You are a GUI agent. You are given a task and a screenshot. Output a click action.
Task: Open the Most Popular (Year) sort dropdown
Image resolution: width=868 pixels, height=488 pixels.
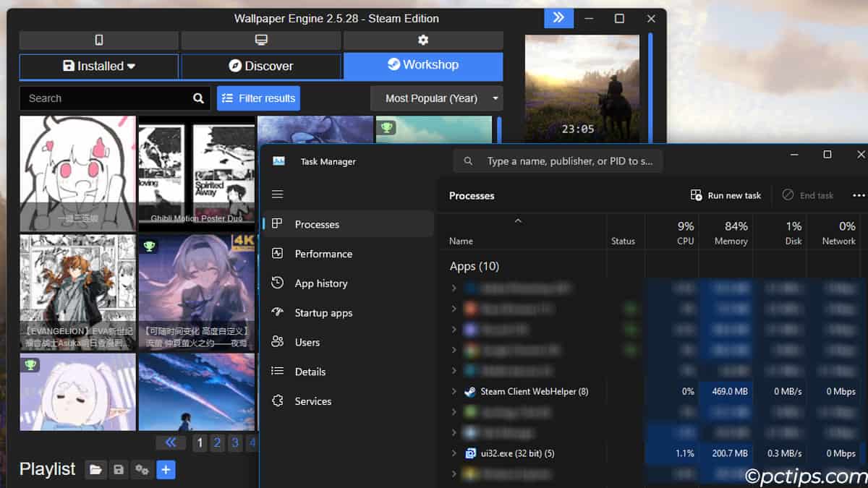436,98
